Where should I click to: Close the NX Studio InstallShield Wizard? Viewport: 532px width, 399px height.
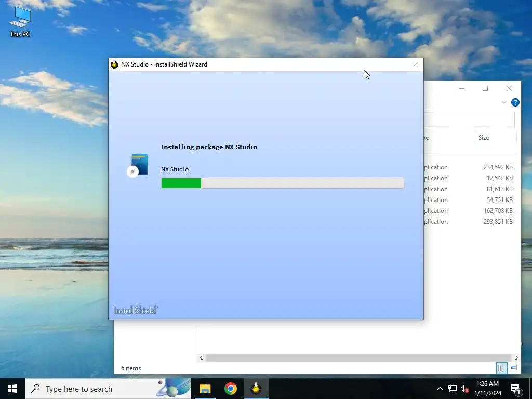click(x=415, y=64)
